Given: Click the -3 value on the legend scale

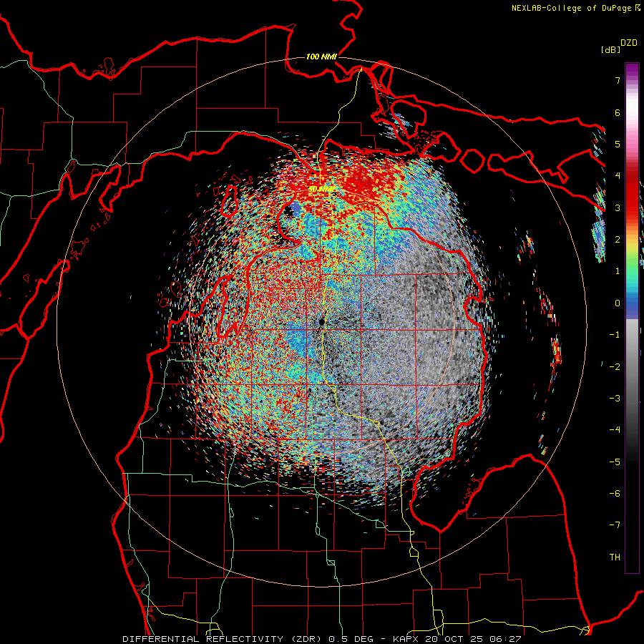Looking at the screenshot, I should pos(615,399).
